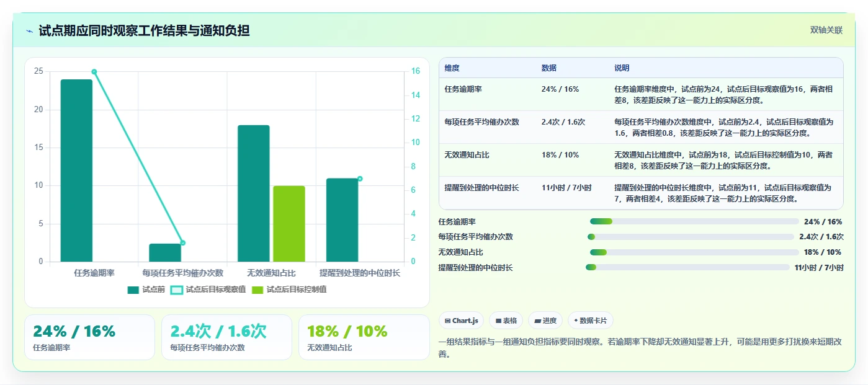Click the 每项任务平均催办次数 progress bar
Viewport: 868px width, 385px height.
[x=691, y=237]
